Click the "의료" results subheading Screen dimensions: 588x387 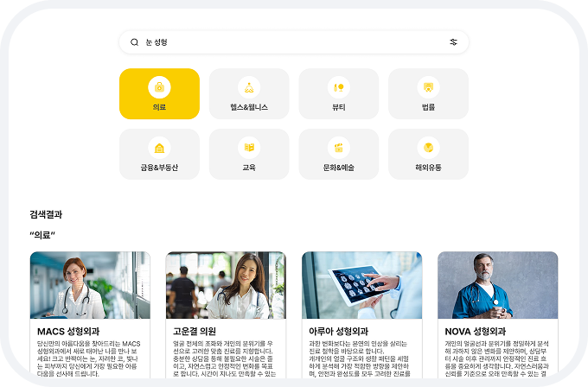click(x=42, y=235)
